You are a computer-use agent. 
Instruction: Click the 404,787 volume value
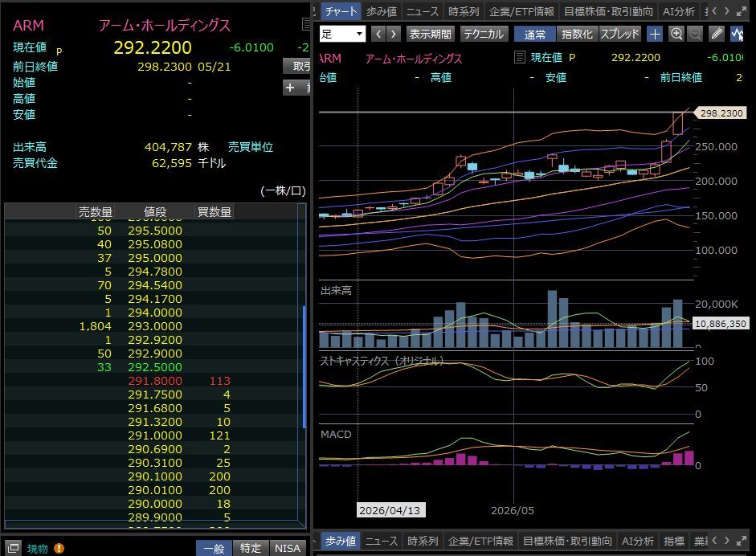point(168,147)
